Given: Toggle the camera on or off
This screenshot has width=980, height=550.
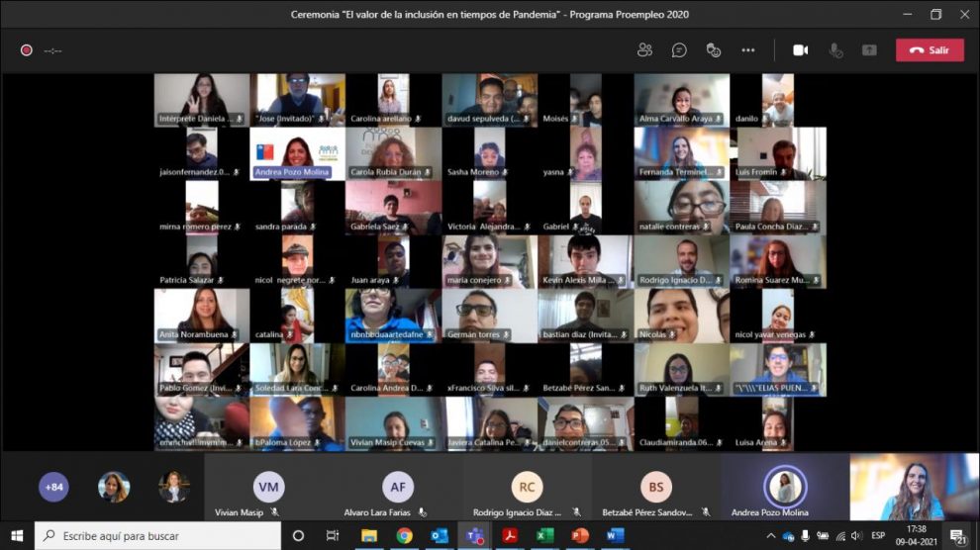Looking at the screenshot, I should click(801, 50).
